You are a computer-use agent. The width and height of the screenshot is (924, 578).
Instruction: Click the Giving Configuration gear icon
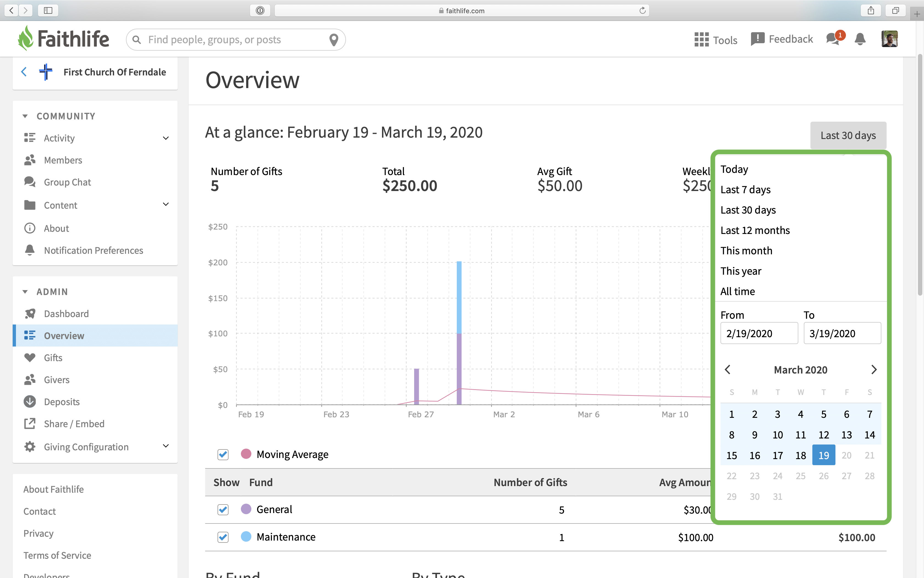(x=30, y=446)
